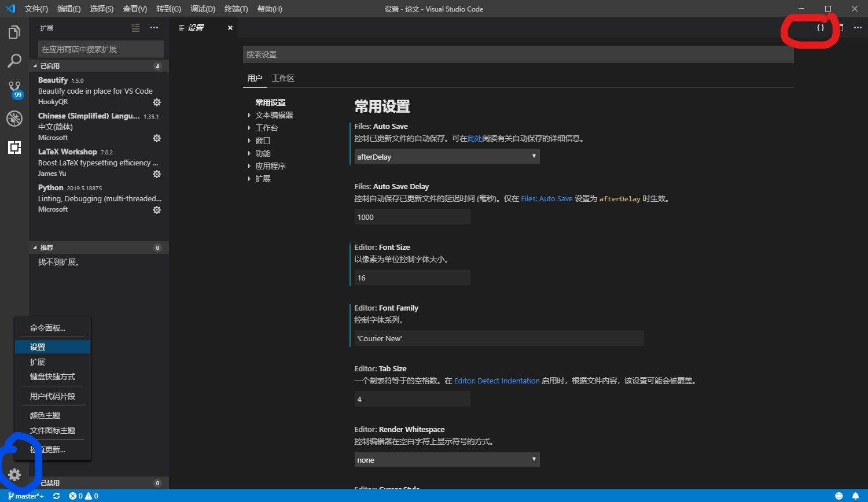The image size is (868, 502).
Task: Click the VS Code logo icon
Action: [x=10, y=9]
